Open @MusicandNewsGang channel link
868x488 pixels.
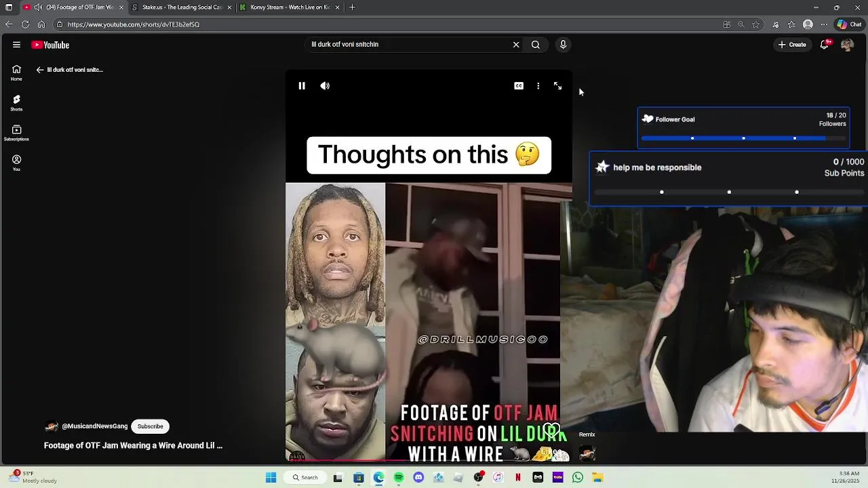(94, 426)
